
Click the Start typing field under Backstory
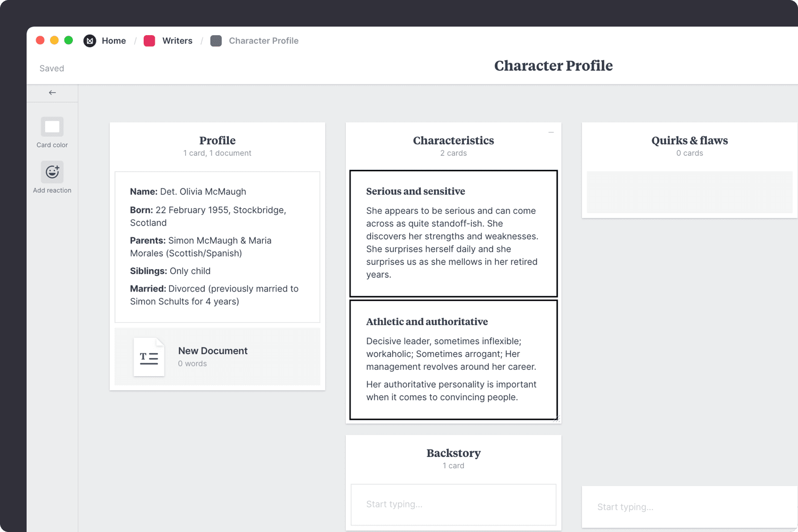[453, 504]
